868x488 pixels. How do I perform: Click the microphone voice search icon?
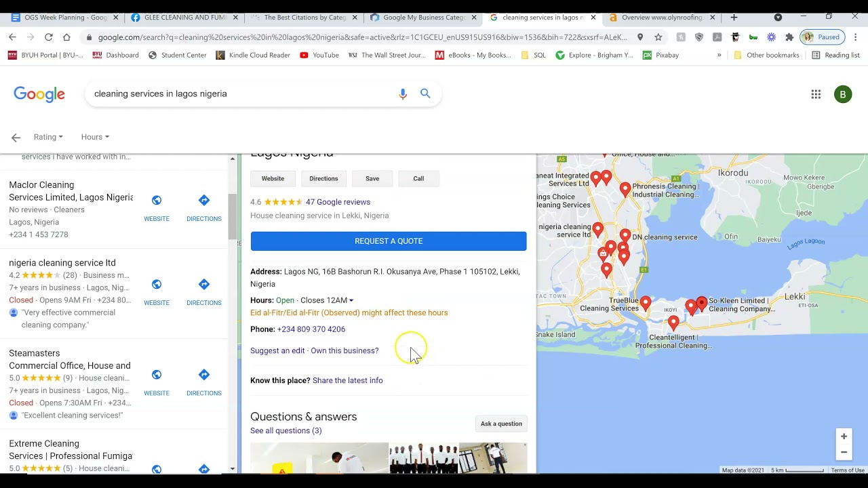403,94
